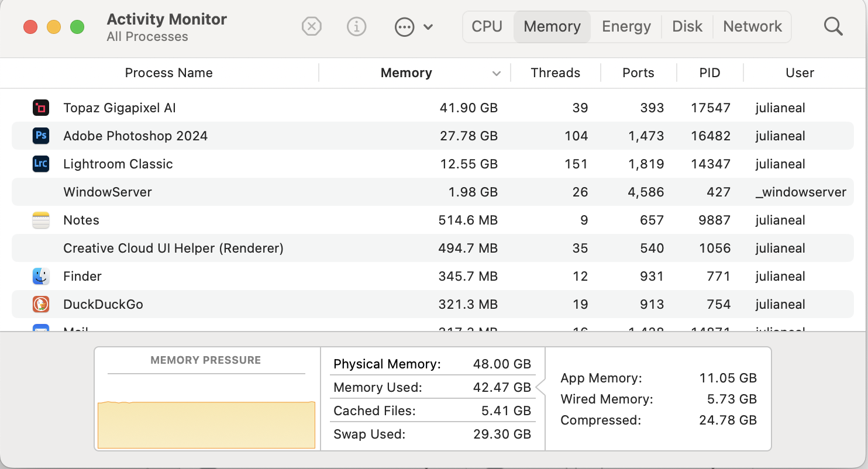868x469 pixels.
Task: Click the Notes app icon
Action: 40,220
